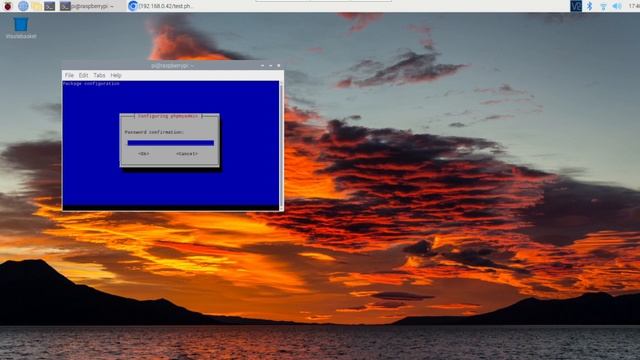The height and width of the screenshot is (360, 640).
Task: Close the terminal window
Action: (279, 65)
